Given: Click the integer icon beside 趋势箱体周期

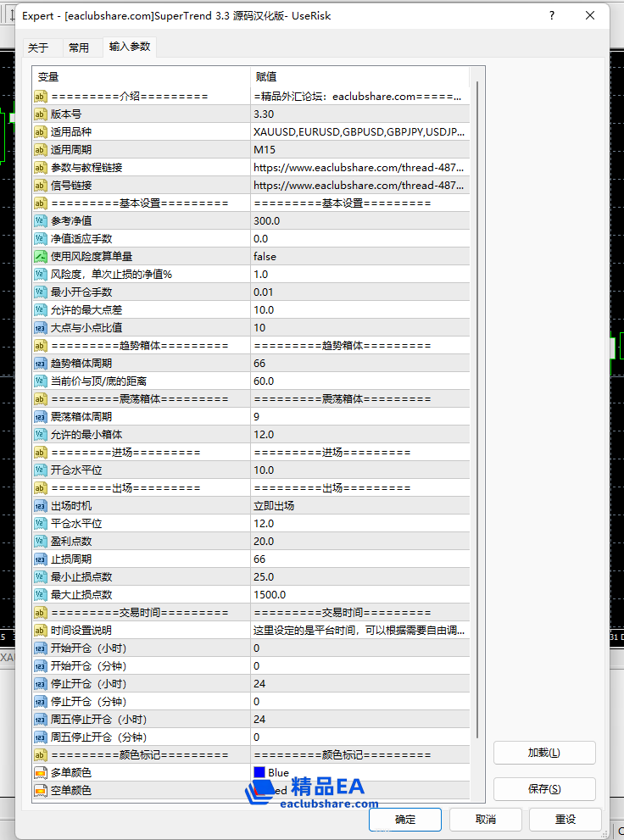Looking at the screenshot, I should pyautogui.click(x=41, y=364).
